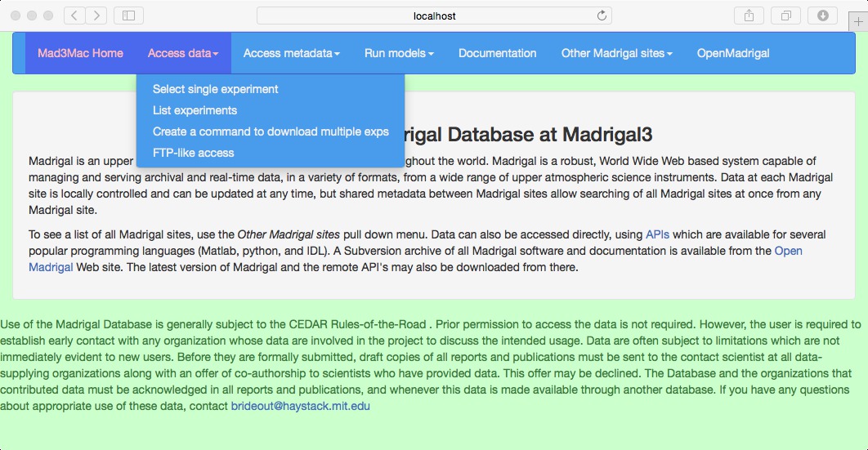Choose List experiments menu entry
Viewport: 868px width, 450px height.
(x=195, y=110)
